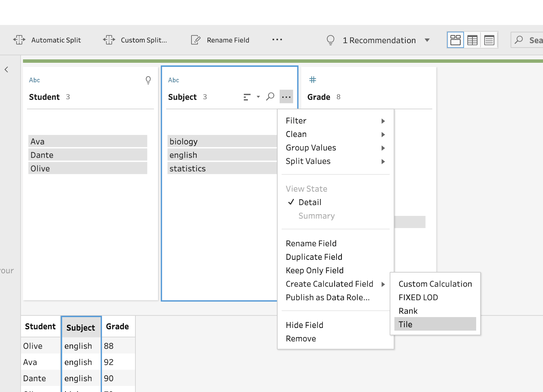Switch to profile pane view
This screenshot has height=392, width=543.
tap(455, 40)
